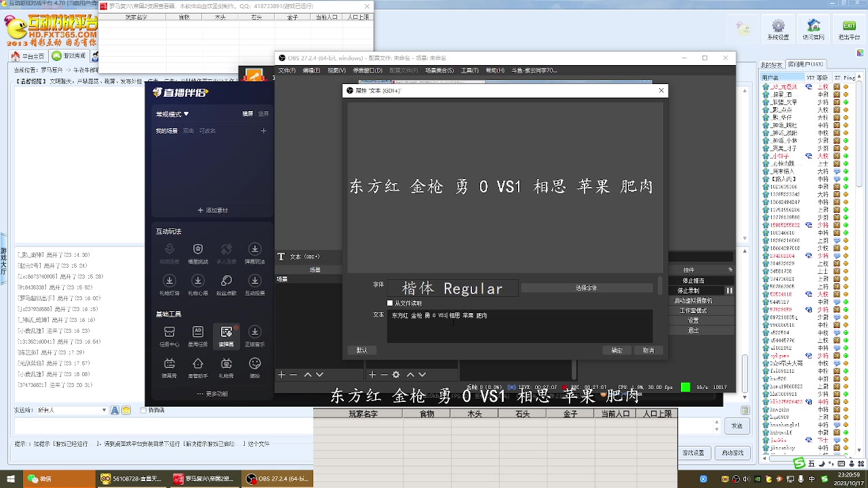Click the 添加素材 plus icon in 直播伴侣

200,210
